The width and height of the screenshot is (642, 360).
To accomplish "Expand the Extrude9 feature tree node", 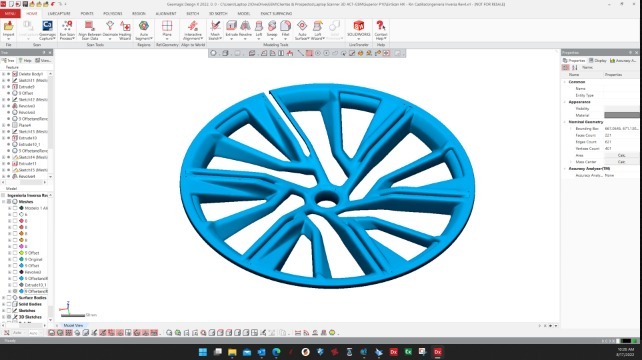I will (3, 87).
